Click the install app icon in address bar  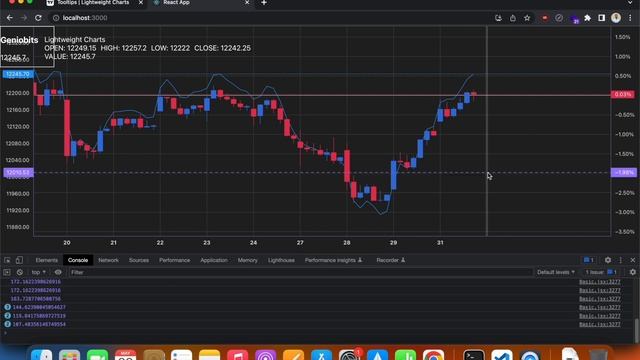coord(498,18)
